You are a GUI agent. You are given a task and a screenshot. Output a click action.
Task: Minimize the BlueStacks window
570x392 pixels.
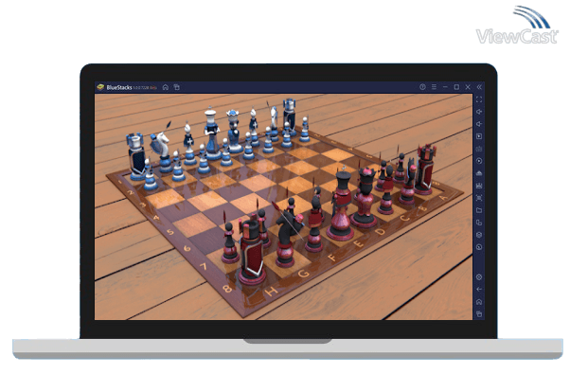445,87
